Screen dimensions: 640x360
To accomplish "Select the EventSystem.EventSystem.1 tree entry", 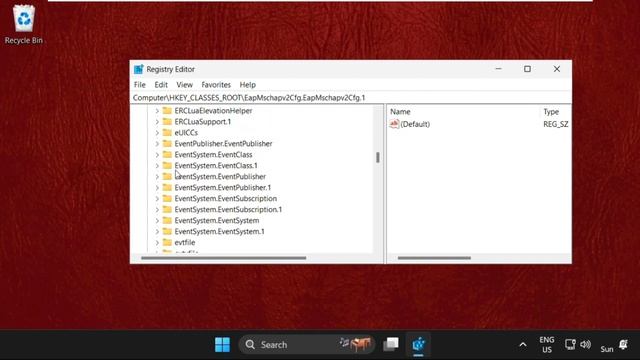I will coord(219,231).
